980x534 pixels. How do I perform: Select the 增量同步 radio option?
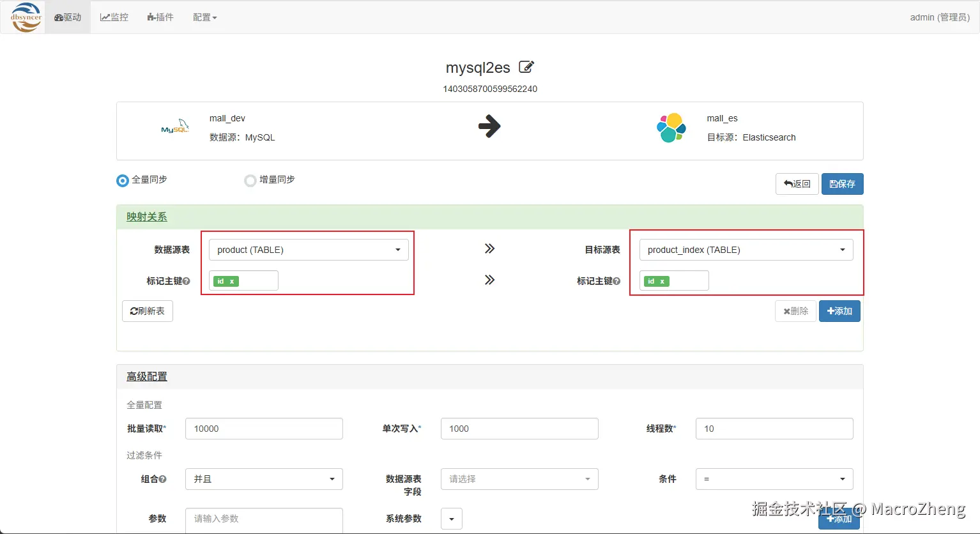click(250, 181)
